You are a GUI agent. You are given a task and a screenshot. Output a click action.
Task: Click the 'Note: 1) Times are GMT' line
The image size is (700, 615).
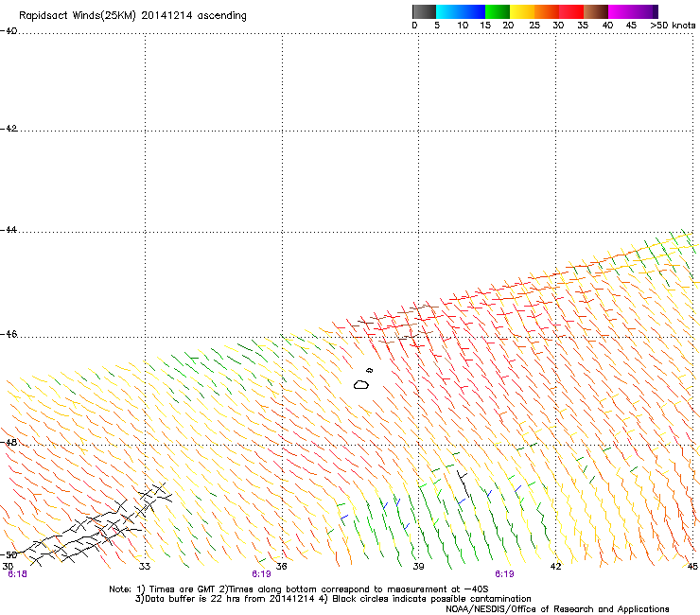[x=299, y=589]
